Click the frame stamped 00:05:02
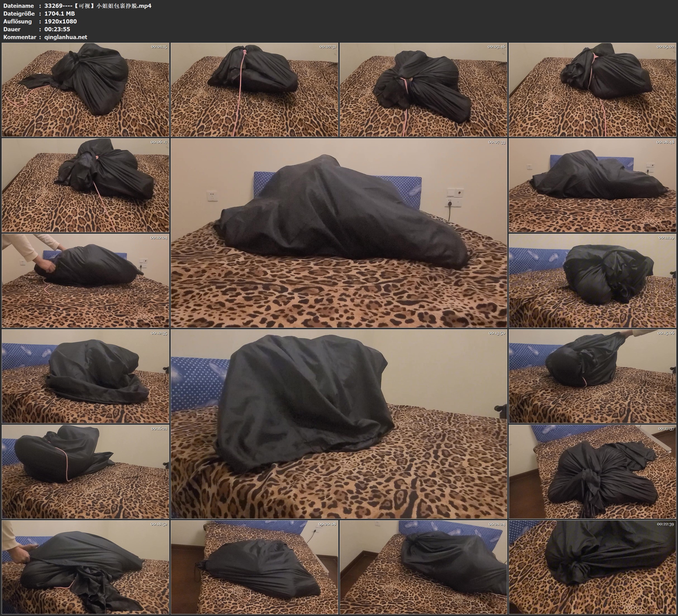678x616 pixels. point(592,89)
